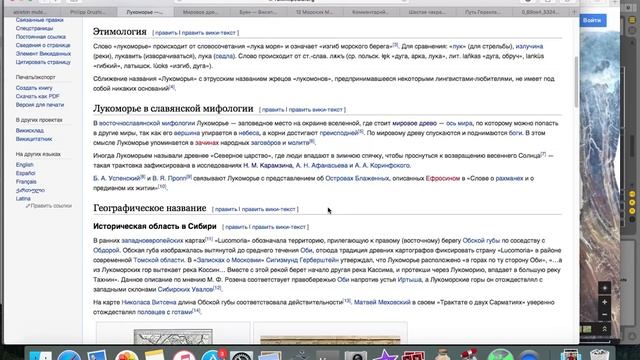Open Photos app in the Dock

126,355
